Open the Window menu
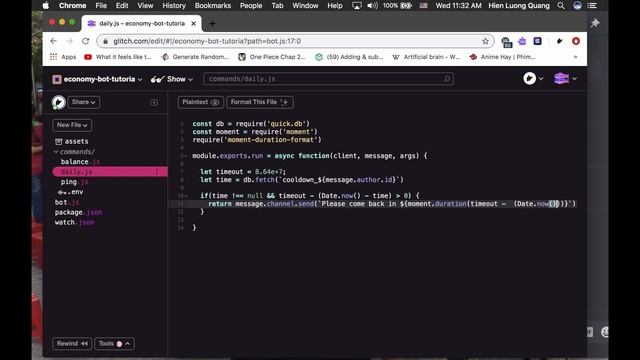 [x=305, y=6]
